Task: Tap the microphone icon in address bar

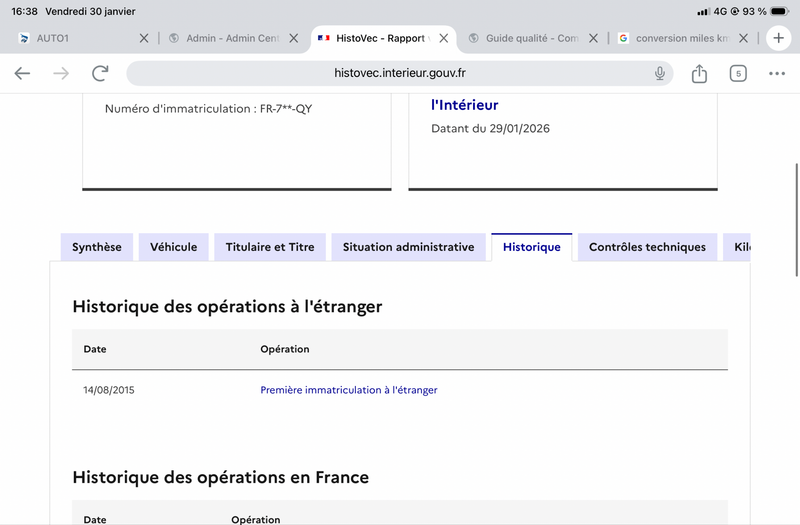Action: point(660,73)
